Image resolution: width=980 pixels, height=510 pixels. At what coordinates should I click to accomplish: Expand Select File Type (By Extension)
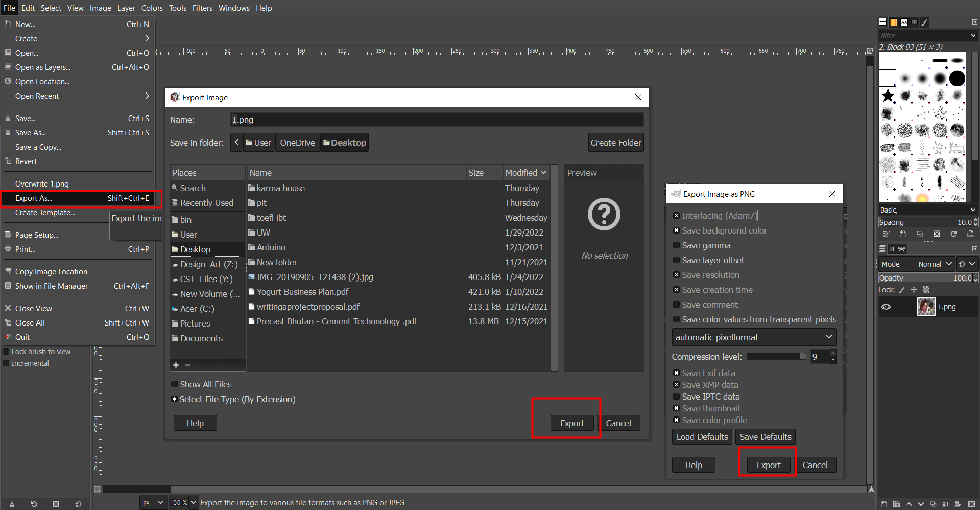(x=174, y=399)
